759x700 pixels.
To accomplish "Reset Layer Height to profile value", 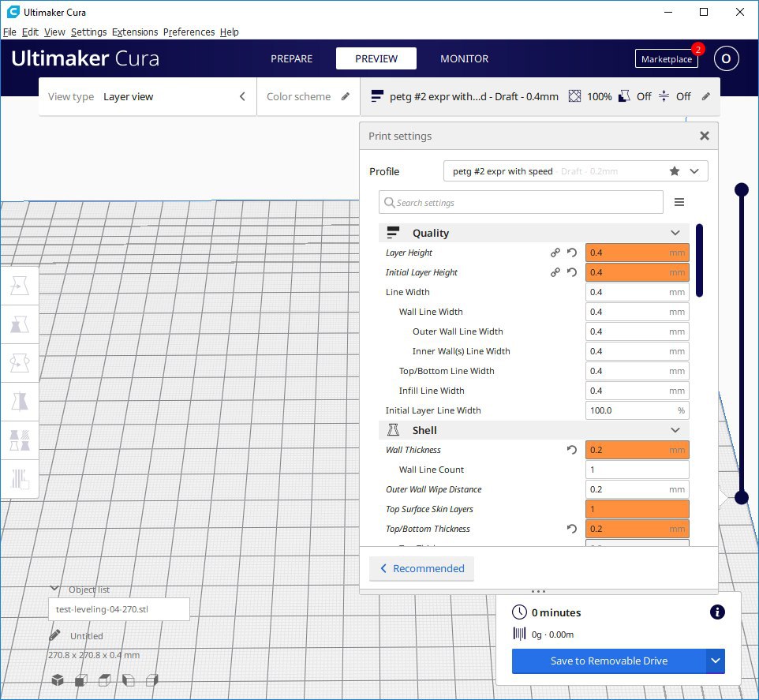I will coord(572,253).
